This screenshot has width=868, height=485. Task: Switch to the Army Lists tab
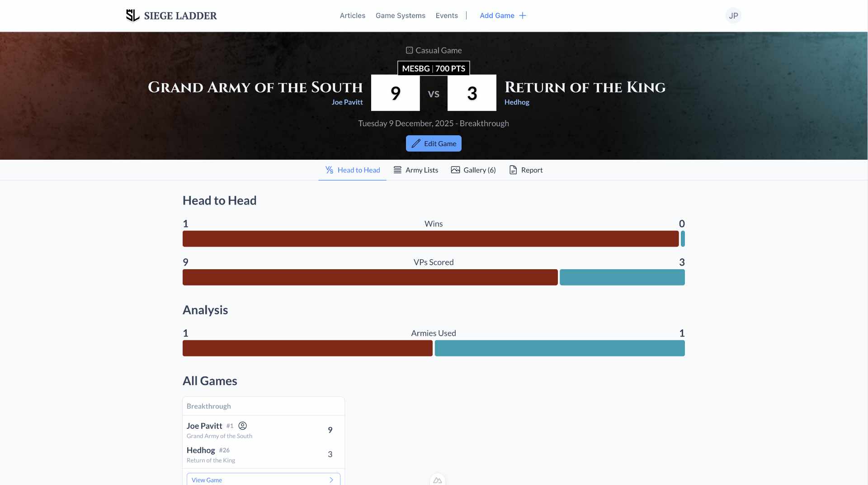pos(415,170)
